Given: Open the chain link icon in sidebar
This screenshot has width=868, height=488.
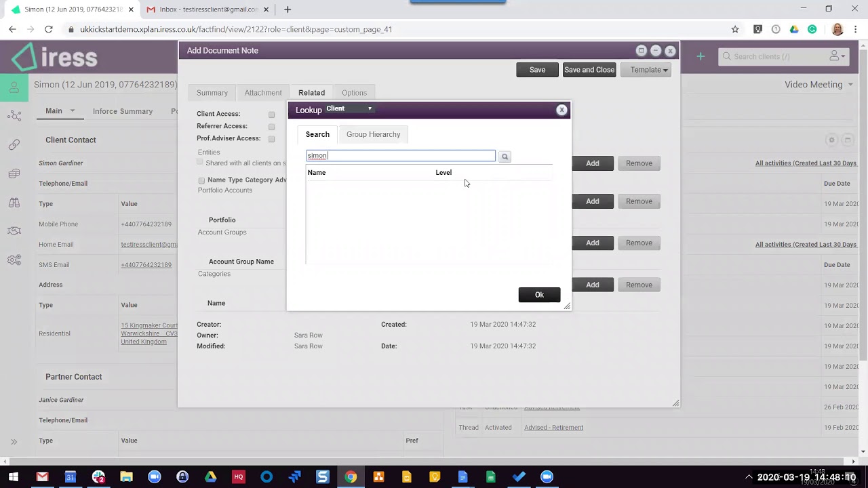Looking at the screenshot, I should click(14, 144).
